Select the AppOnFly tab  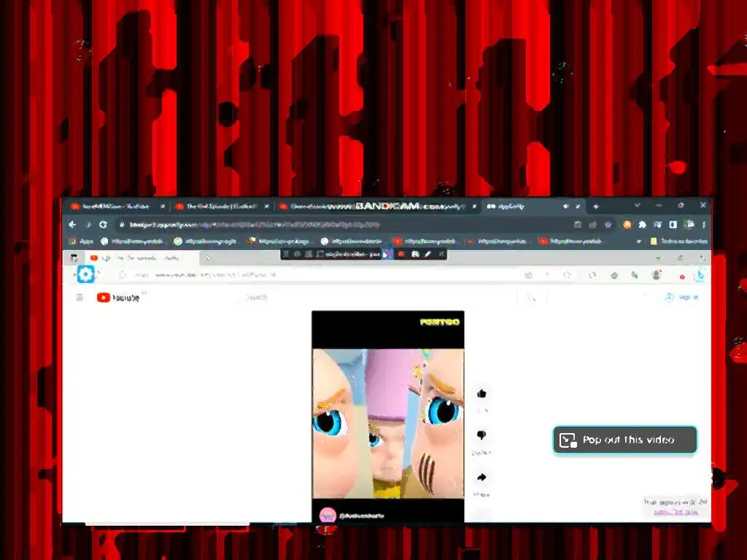pos(532,206)
